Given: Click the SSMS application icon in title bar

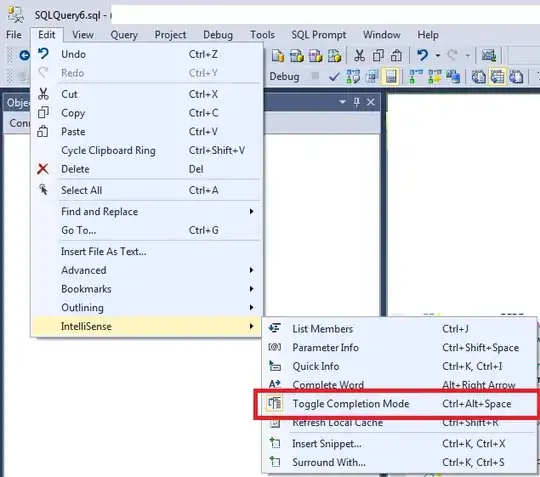Looking at the screenshot, I should click(16, 14).
